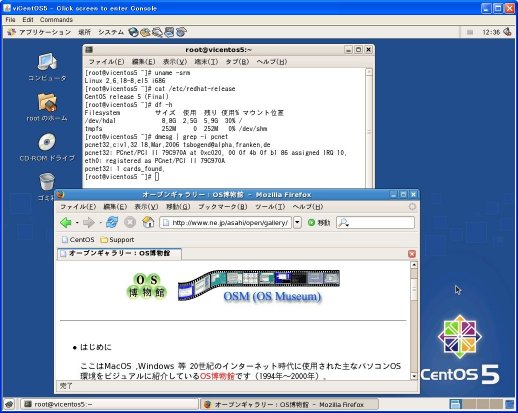Open terminal ファイル(F) menu
Image resolution: width=518 pixels, height=413 pixels.
tap(106, 62)
